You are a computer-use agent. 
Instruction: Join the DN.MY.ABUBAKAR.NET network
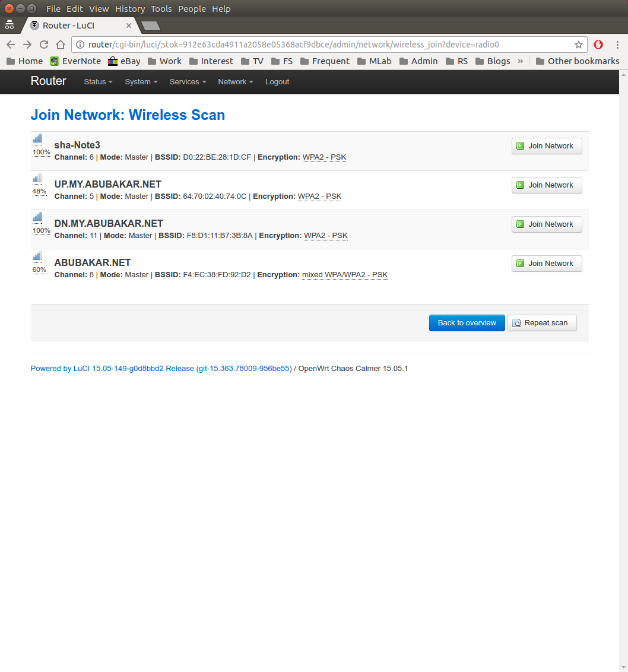pyautogui.click(x=546, y=224)
